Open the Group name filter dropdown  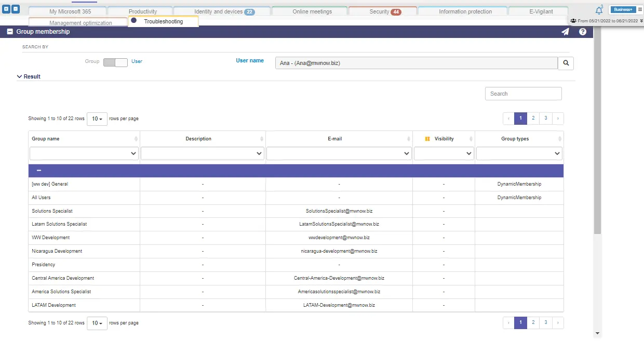point(84,153)
